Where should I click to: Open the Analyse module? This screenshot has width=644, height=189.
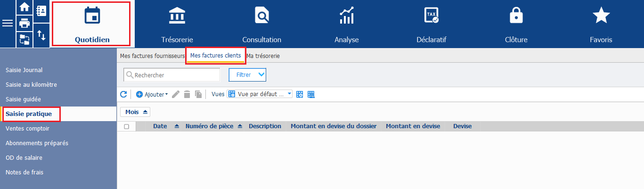click(346, 24)
